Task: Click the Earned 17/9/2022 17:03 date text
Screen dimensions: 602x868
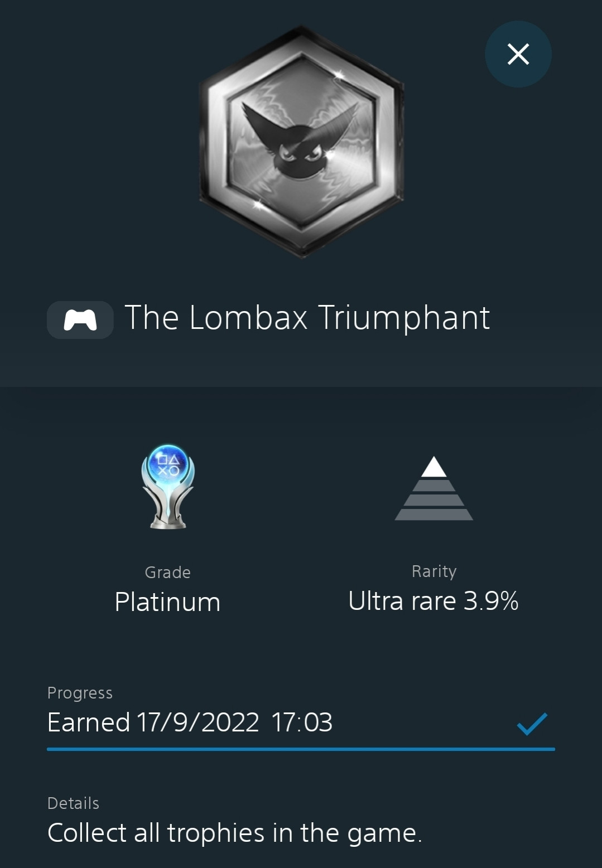Action: coord(190,722)
